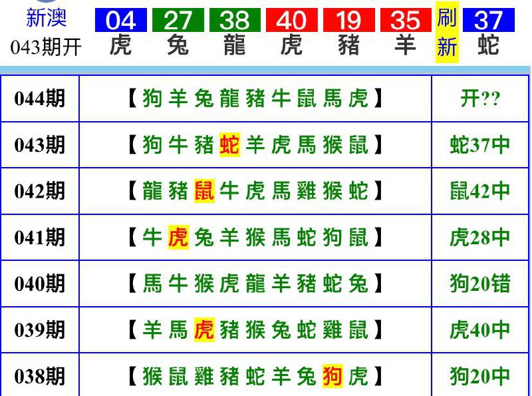Select the 041期 row label
Screen dimensions: 532x396
point(40,237)
